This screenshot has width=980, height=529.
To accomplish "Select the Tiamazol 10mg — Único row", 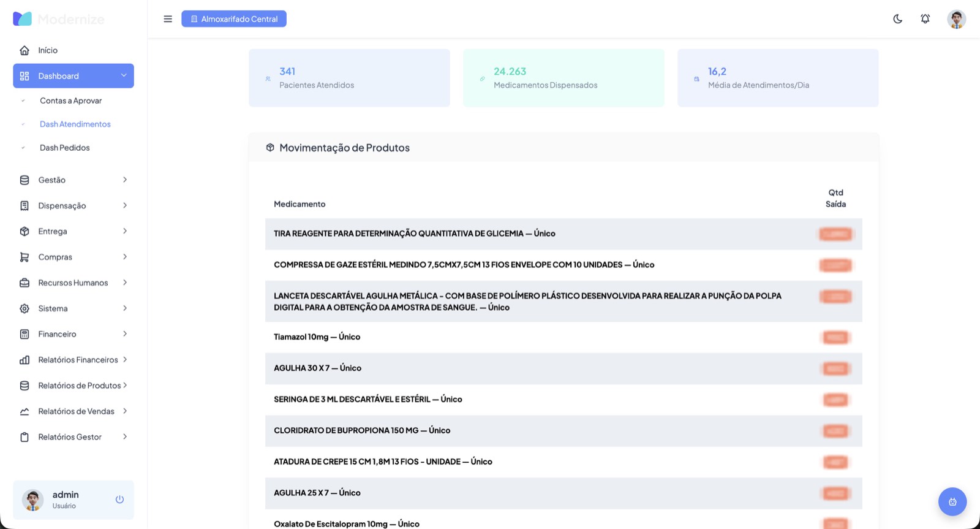I will (563, 338).
